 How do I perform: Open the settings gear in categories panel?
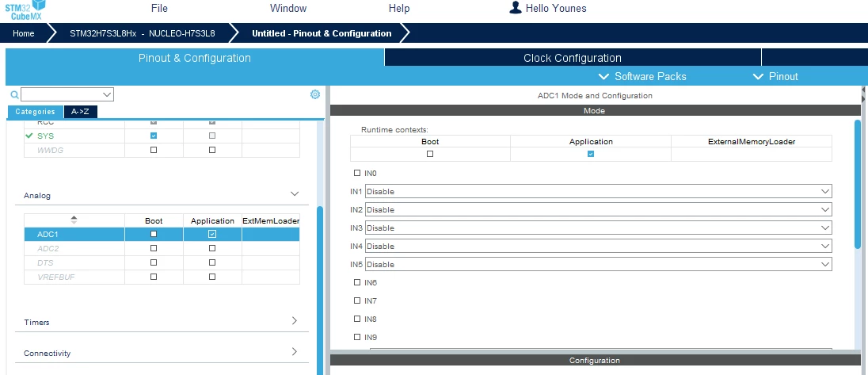click(315, 94)
